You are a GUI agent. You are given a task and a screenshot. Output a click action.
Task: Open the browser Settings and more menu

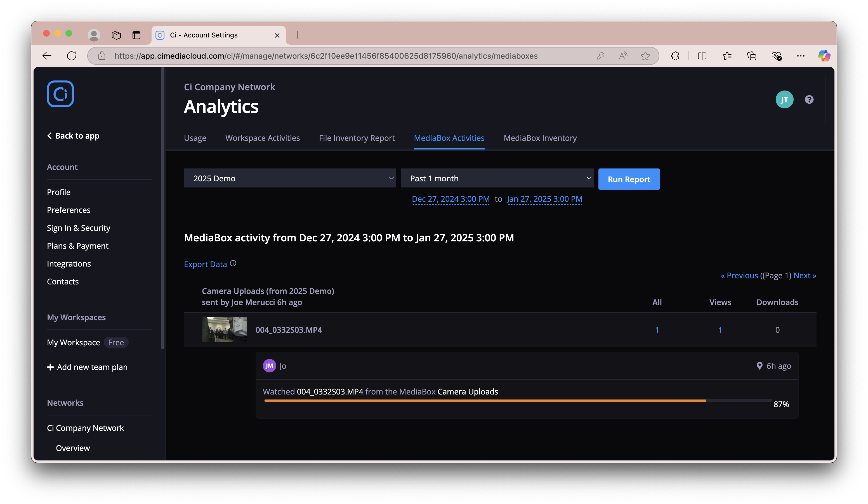tap(801, 56)
